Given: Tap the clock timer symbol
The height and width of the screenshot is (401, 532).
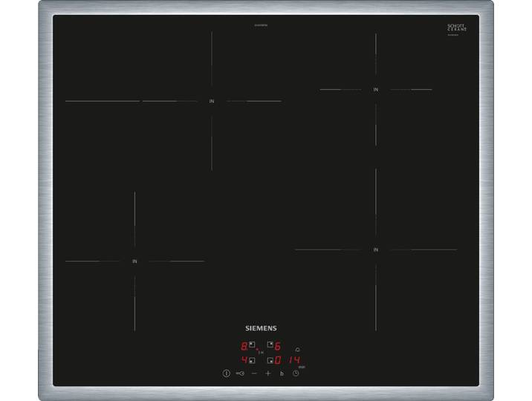Looking at the screenshot, I should click(x=296, y=374).
